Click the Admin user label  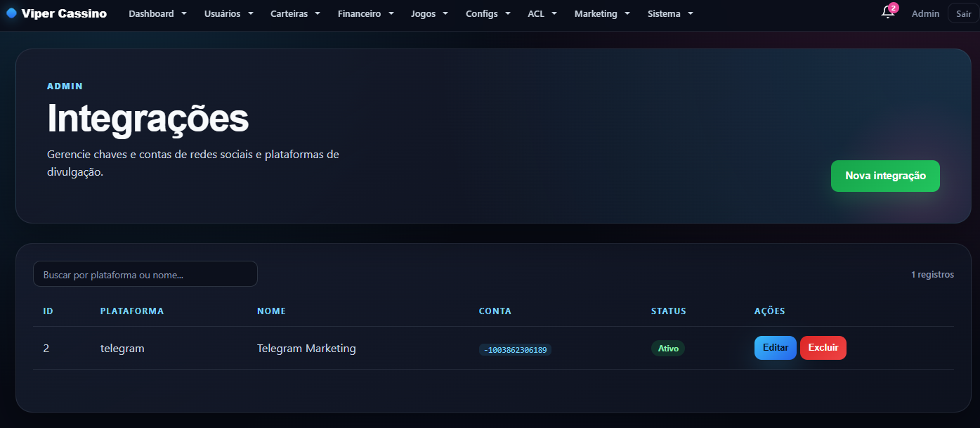pos(925,13)
